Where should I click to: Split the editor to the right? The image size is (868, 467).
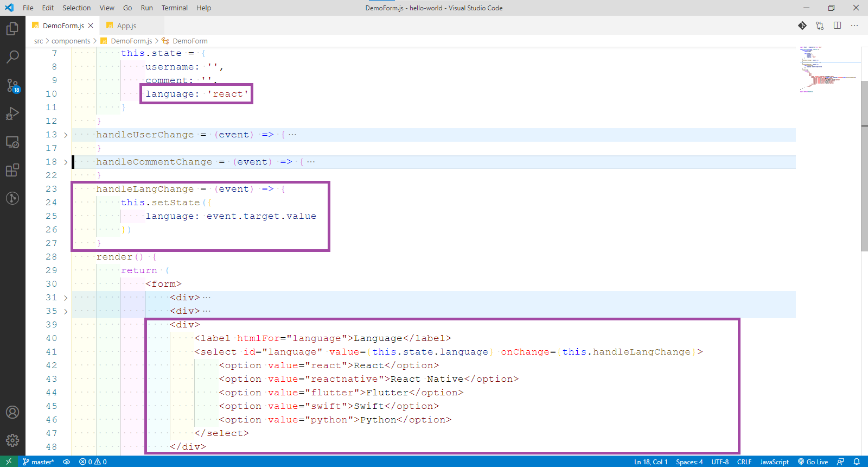837,26
